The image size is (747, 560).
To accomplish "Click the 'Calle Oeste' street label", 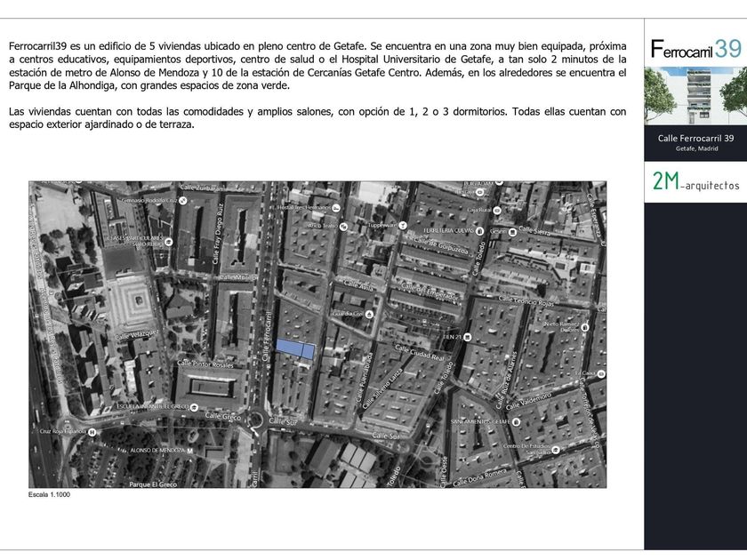I will pos(444,471).
